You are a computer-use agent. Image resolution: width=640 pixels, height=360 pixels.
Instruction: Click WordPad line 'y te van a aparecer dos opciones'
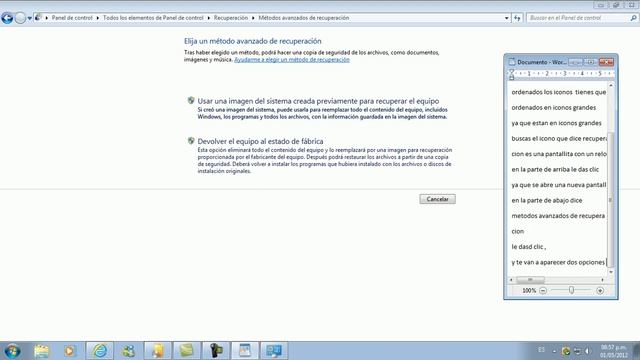coord(558,262)
